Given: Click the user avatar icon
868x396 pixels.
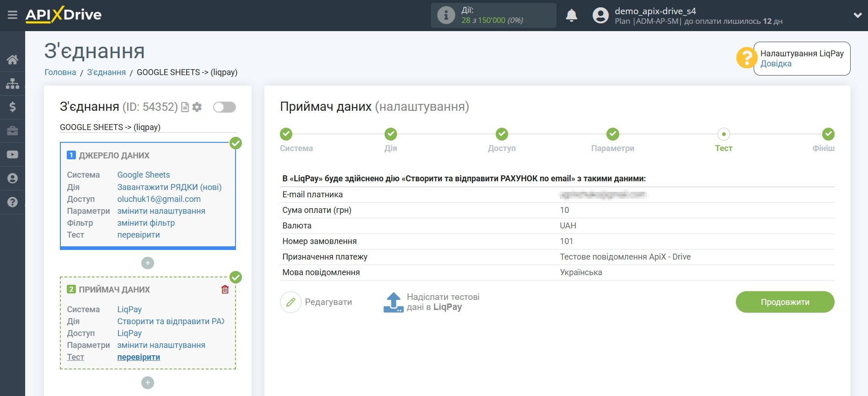Looking at the screenshot, I should 600,16.
